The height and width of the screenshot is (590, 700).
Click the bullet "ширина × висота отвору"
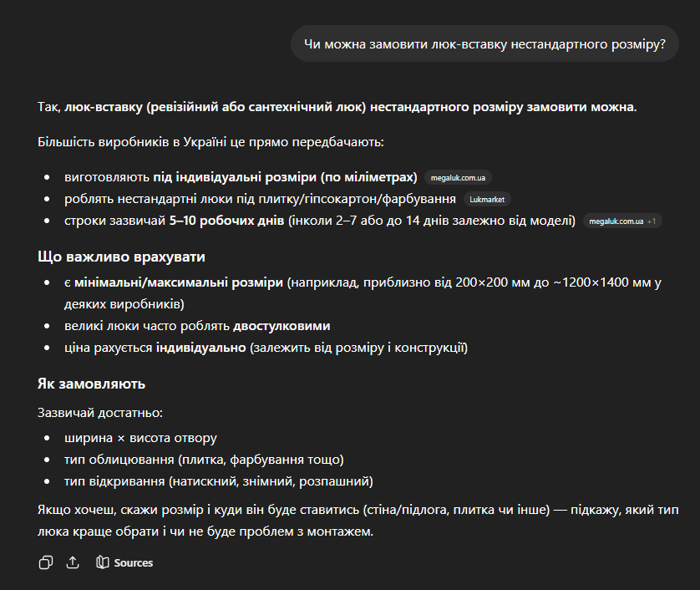(x=140, y=438)
